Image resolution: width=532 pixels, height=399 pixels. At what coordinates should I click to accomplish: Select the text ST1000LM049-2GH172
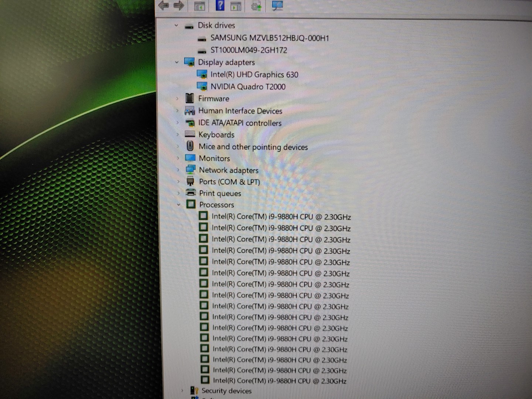[x=249, y=50]
